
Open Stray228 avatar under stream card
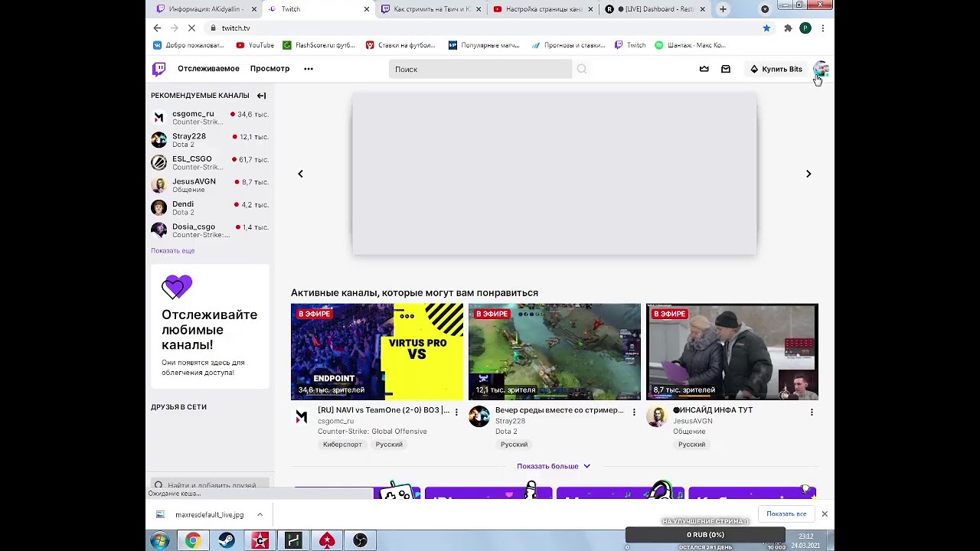479,416
